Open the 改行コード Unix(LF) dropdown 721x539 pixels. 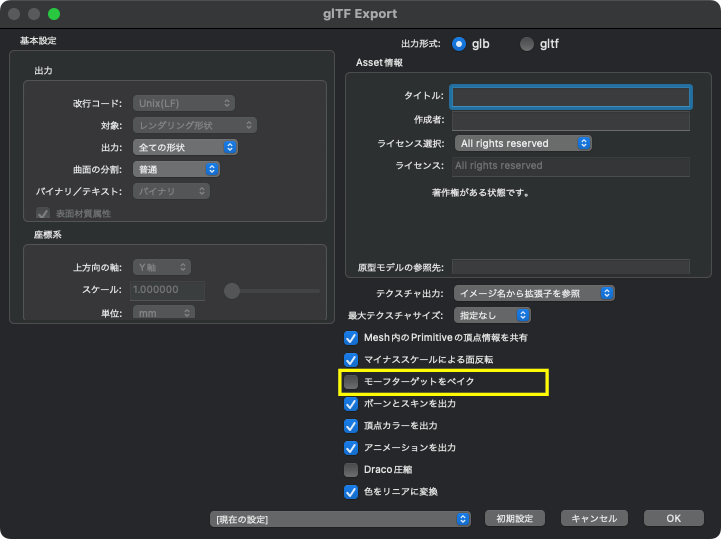184,103
